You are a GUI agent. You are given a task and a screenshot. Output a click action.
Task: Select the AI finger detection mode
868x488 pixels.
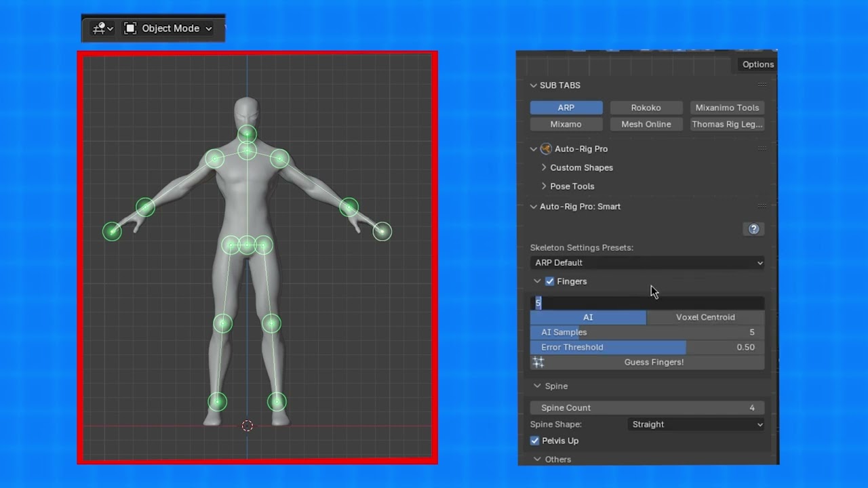coord(588,317)
